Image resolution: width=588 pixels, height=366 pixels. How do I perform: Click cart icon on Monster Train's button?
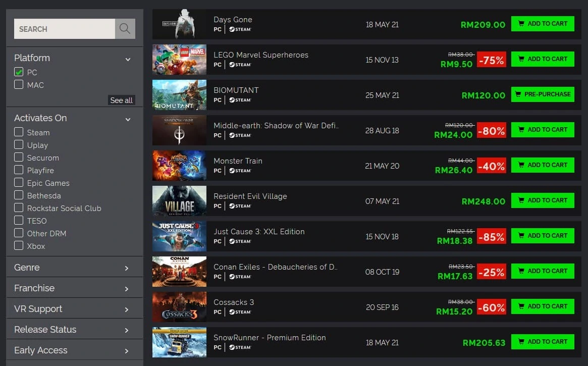pyautogui.click(x=521, y=165)
